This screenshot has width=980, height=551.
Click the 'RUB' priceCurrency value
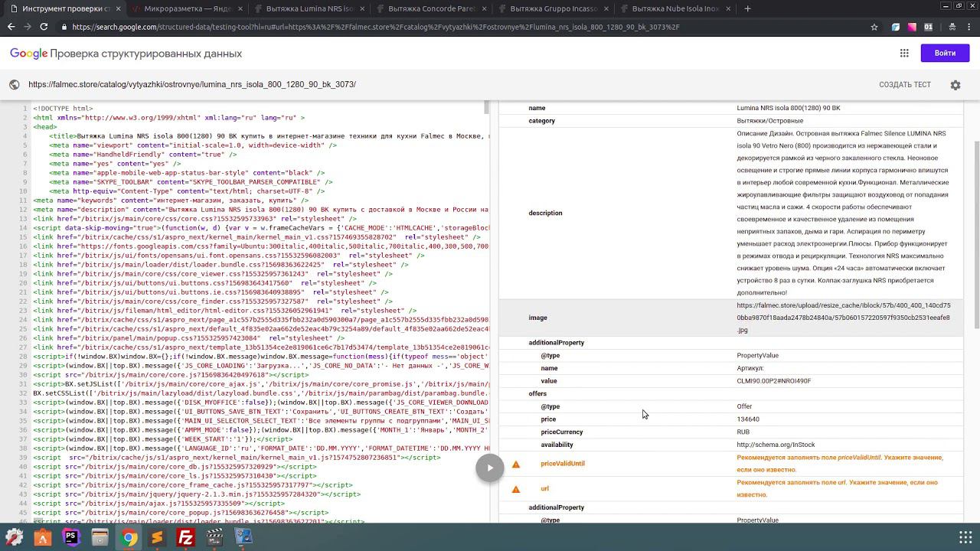744,432
